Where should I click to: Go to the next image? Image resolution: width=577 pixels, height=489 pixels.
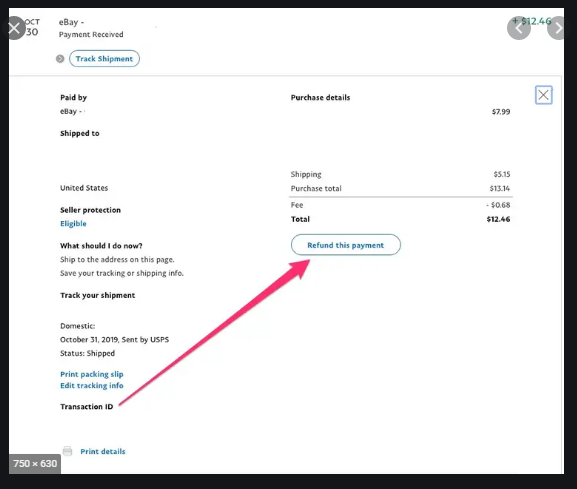point(559,28)
